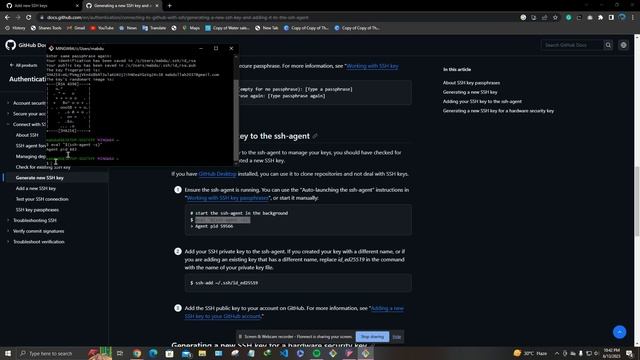
Task: Follow the 'GitHub Desktop' link
Action: pyautogui.click(x=217, y=174)
